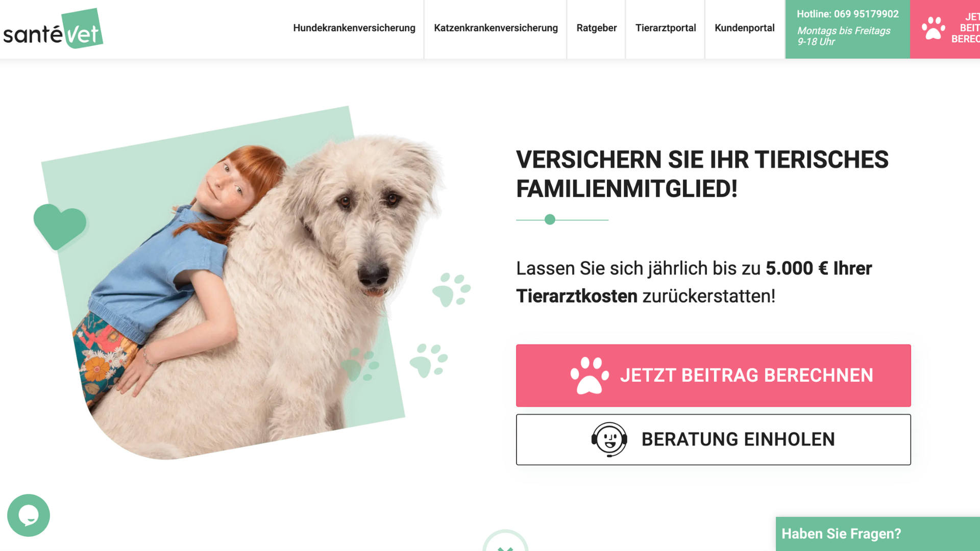Click the santévet logo

tap(53, 29)
